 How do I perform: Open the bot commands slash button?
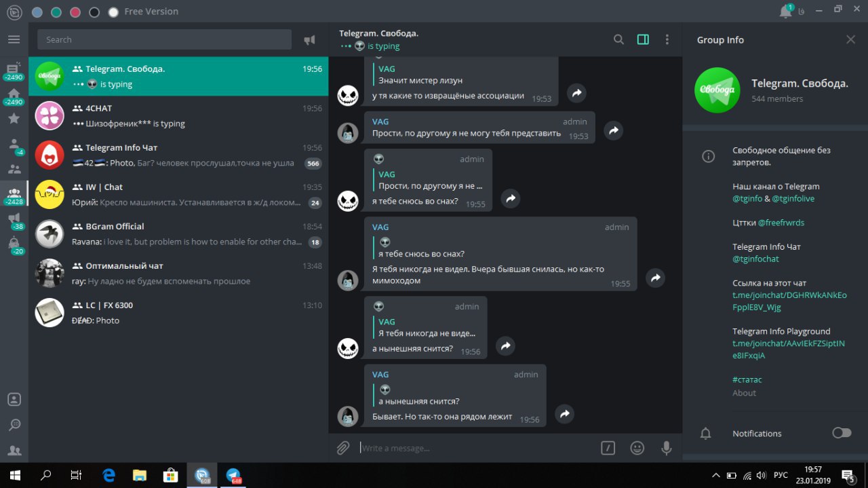pos(608,448)
